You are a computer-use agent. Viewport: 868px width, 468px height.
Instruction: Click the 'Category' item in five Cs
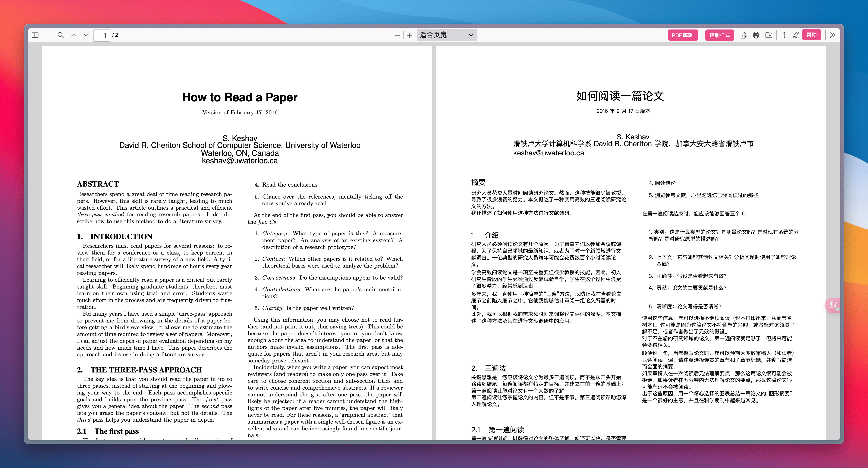point(328,240)
